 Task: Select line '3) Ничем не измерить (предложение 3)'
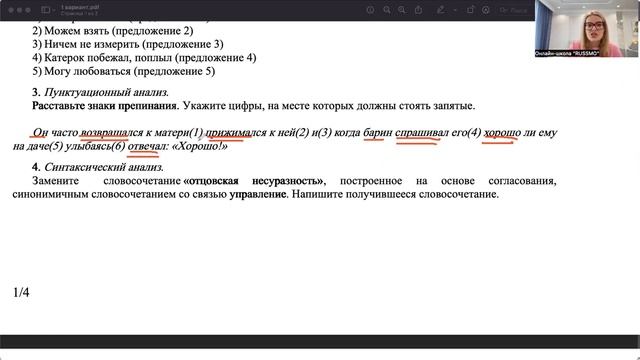pos(128,44)
